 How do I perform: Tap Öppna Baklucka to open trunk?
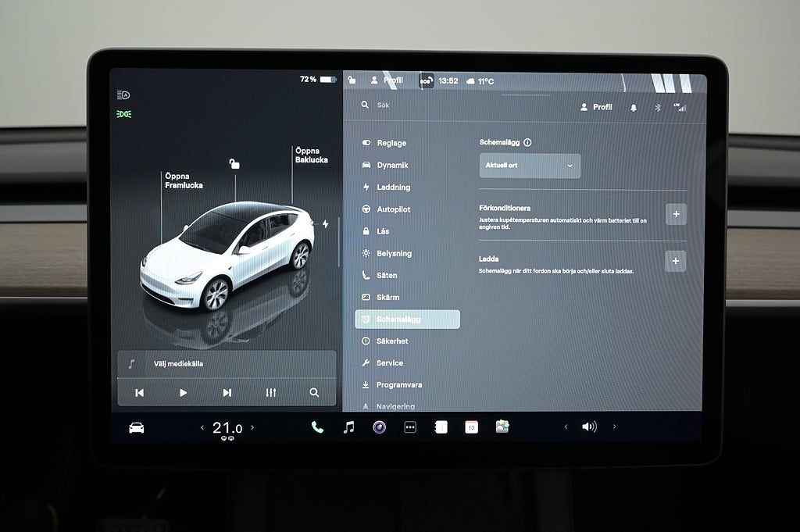pyautogui.click(x=311, y=155)
